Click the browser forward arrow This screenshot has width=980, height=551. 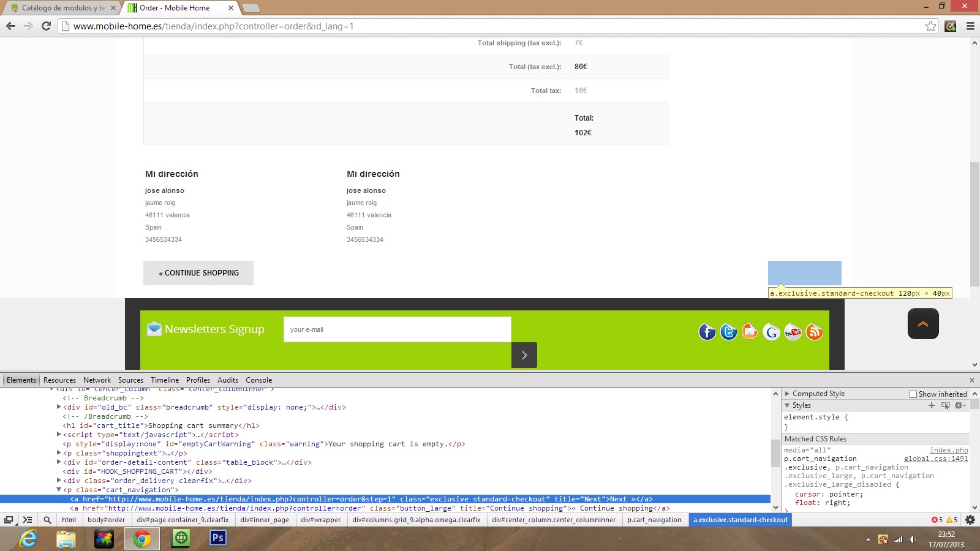28,26
